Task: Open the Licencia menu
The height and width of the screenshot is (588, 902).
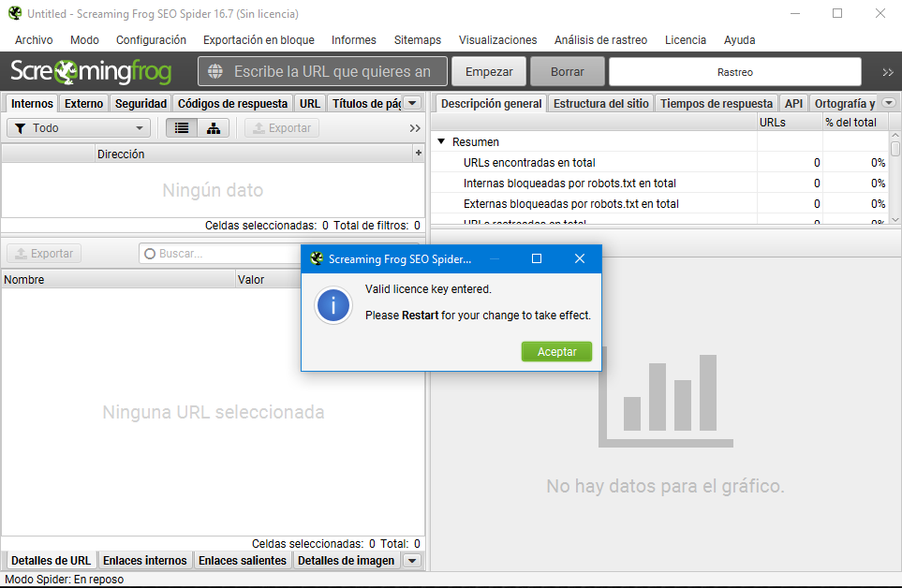Action: pos(686,39)
